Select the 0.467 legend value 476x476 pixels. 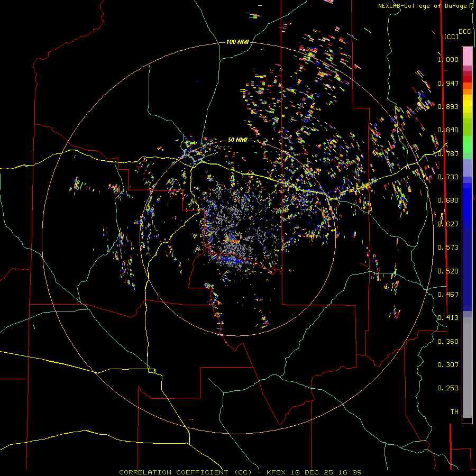point(448,295)
